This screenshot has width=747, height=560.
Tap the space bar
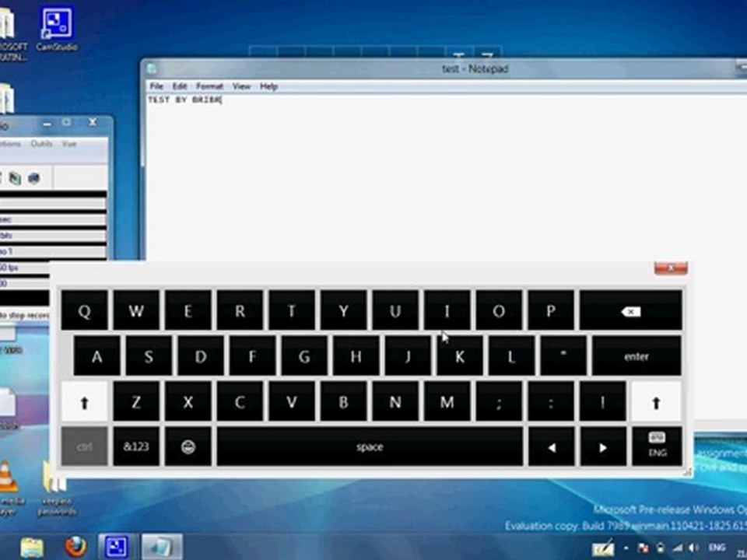[x=370, y=446]
